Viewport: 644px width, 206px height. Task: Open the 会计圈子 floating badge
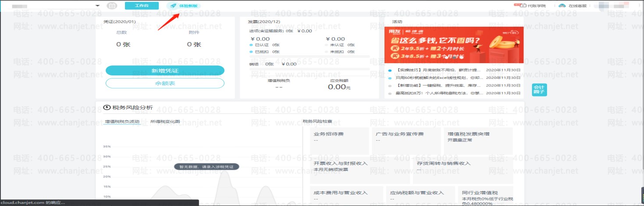(539, 89)
